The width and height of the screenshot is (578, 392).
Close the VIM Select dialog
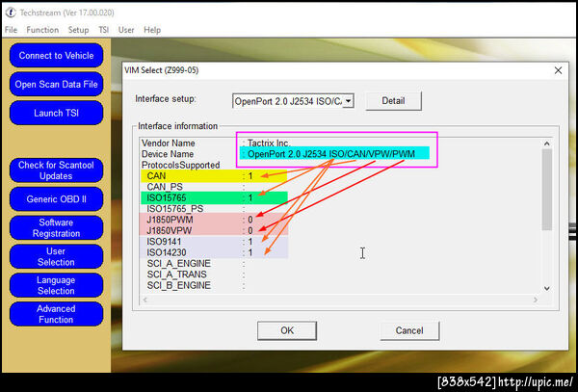point(558,70)
